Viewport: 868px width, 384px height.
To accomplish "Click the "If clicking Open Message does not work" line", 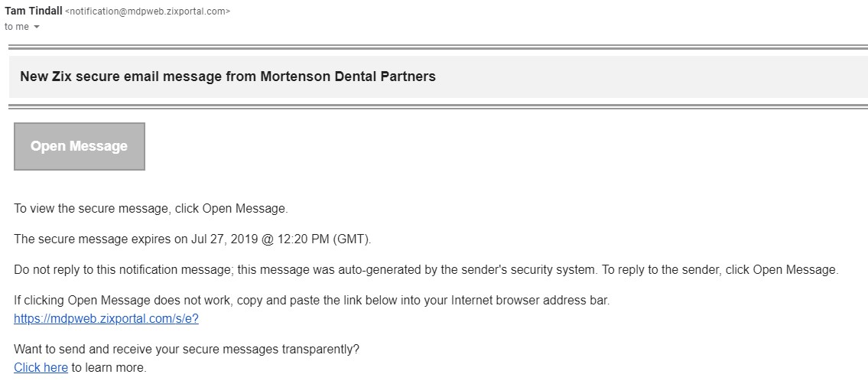I will pyautogui.click(x=311, y=300).
